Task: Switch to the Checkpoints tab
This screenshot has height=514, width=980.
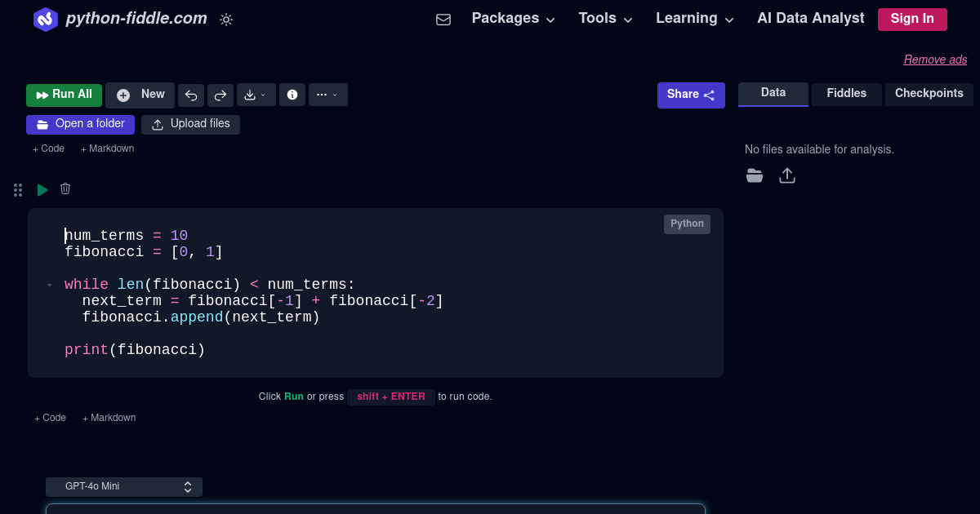Action: pos(929,94)
